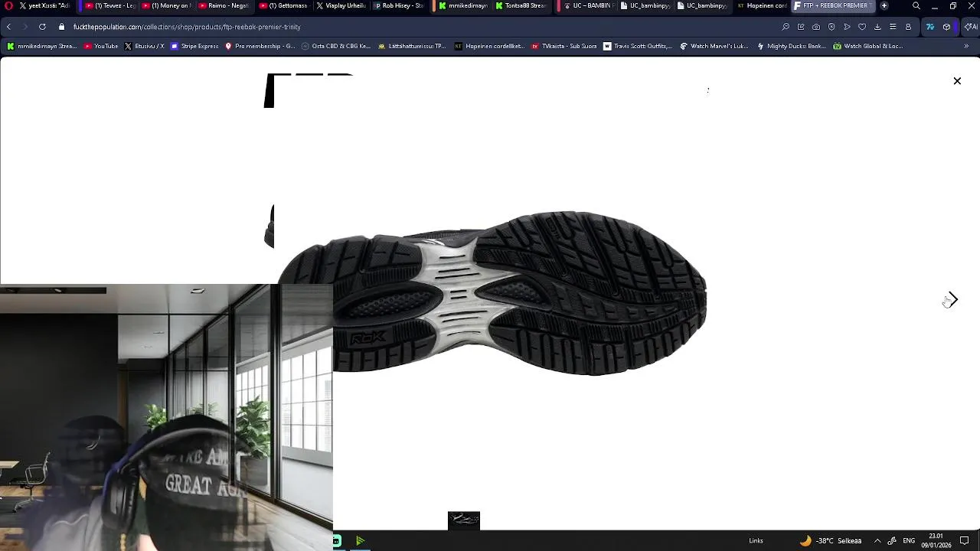Open 'Watch Marvel's Luk...' bookmark
The image size is (980, 551).
714,46
